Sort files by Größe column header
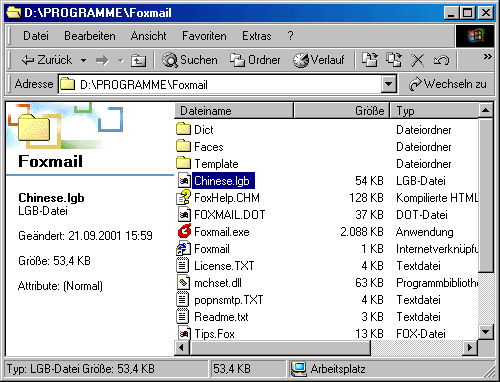 pyautogui.click(x=341, y=111)
